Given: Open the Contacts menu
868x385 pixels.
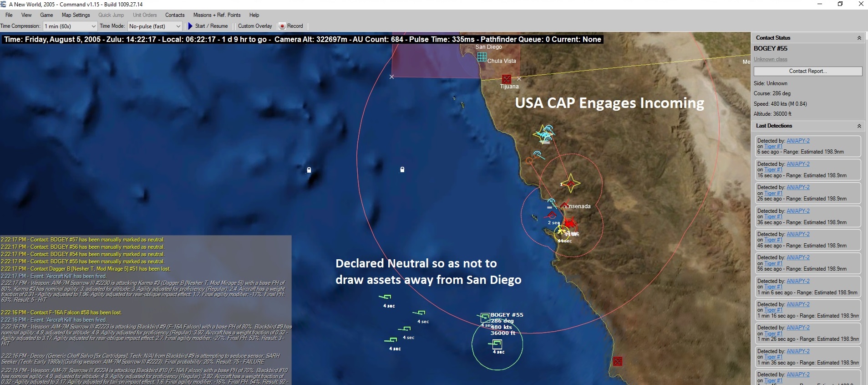Looking at the screenshot, I should point(175,15).
